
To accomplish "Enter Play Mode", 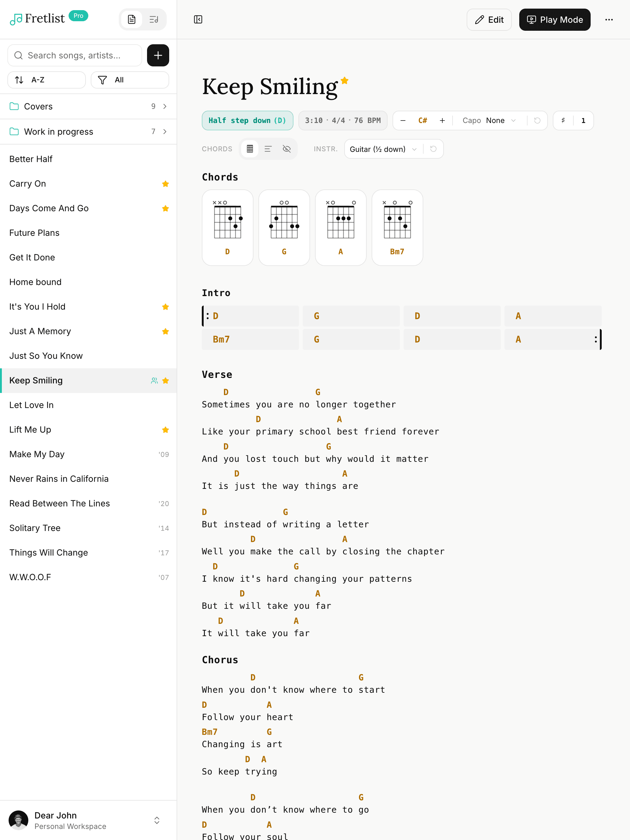I will (554, 20).
